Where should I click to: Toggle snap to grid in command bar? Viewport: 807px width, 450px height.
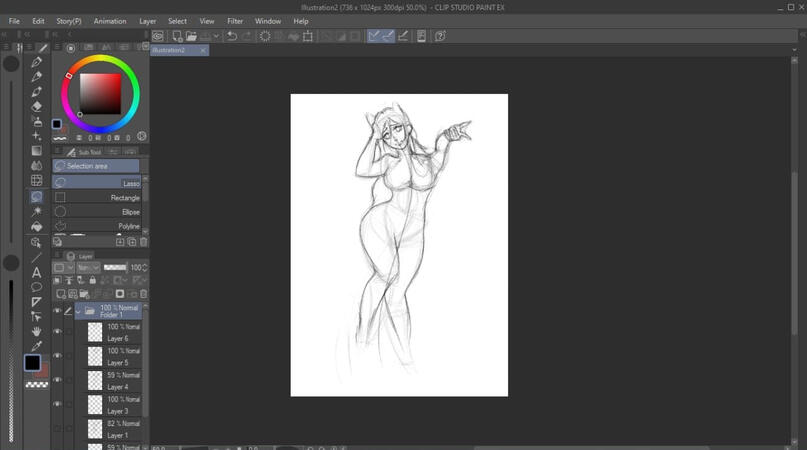[403, 36]
